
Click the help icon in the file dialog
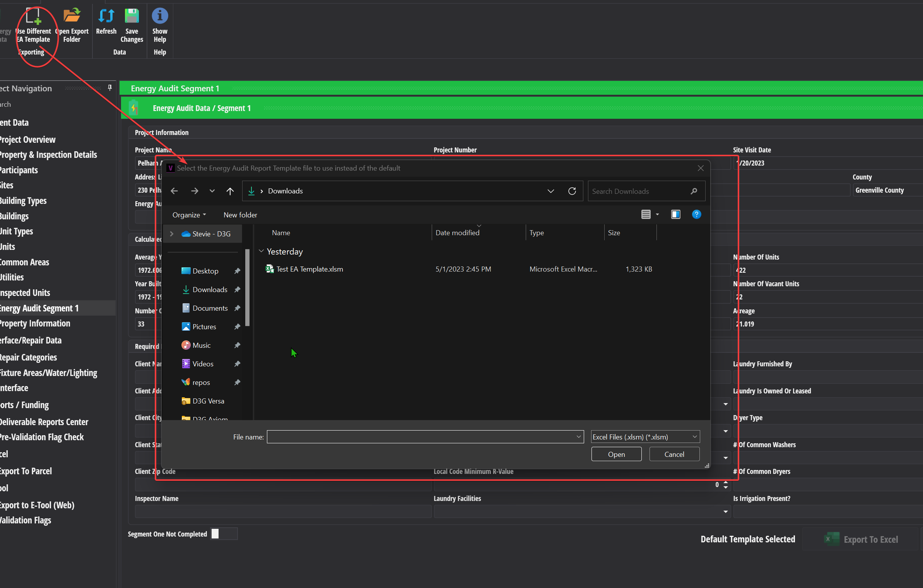click(x=696, y=214)
